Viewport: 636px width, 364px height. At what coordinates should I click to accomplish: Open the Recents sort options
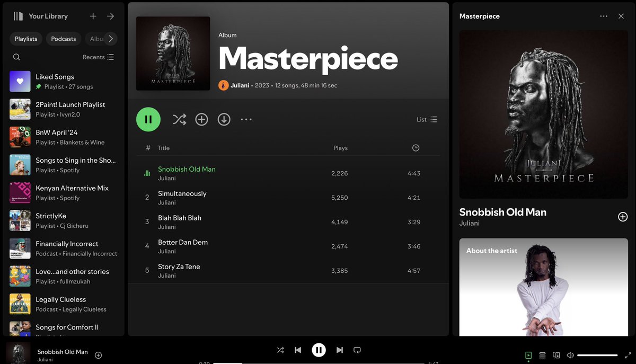tap(98, 57)
